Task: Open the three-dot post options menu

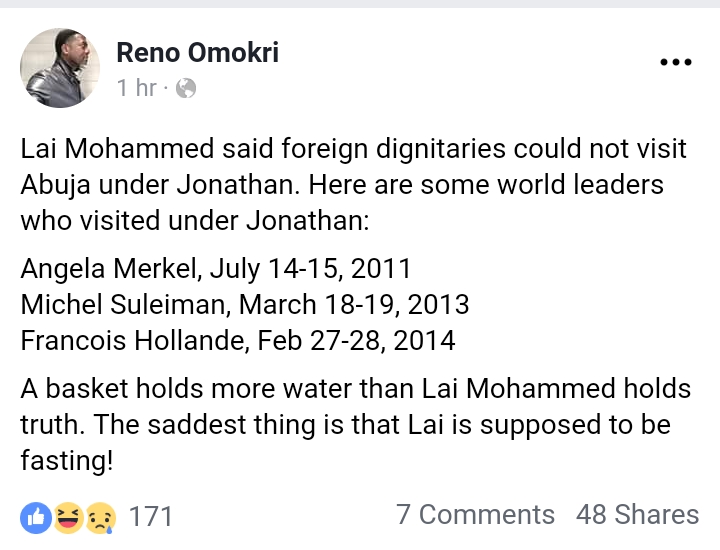Action: [x=676, y=63]
